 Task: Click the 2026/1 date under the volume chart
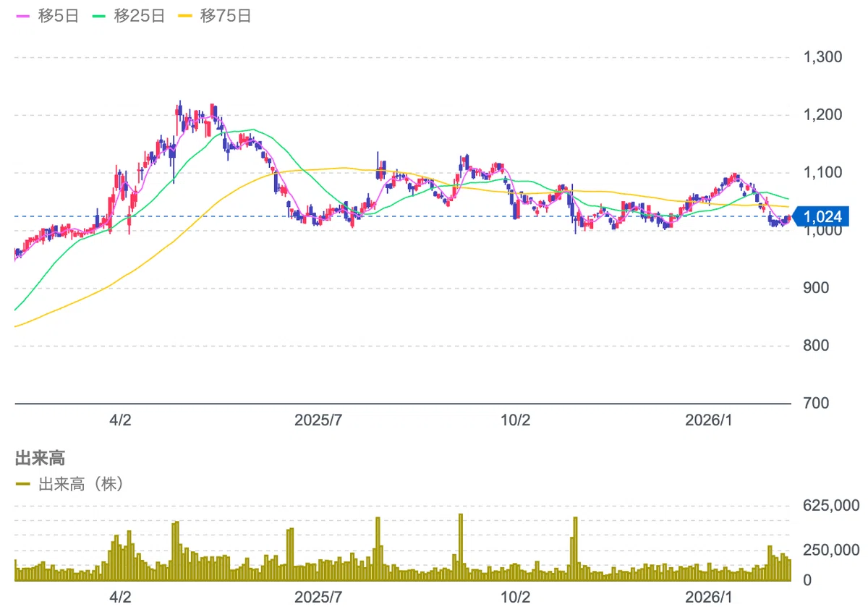click(710, 598)
